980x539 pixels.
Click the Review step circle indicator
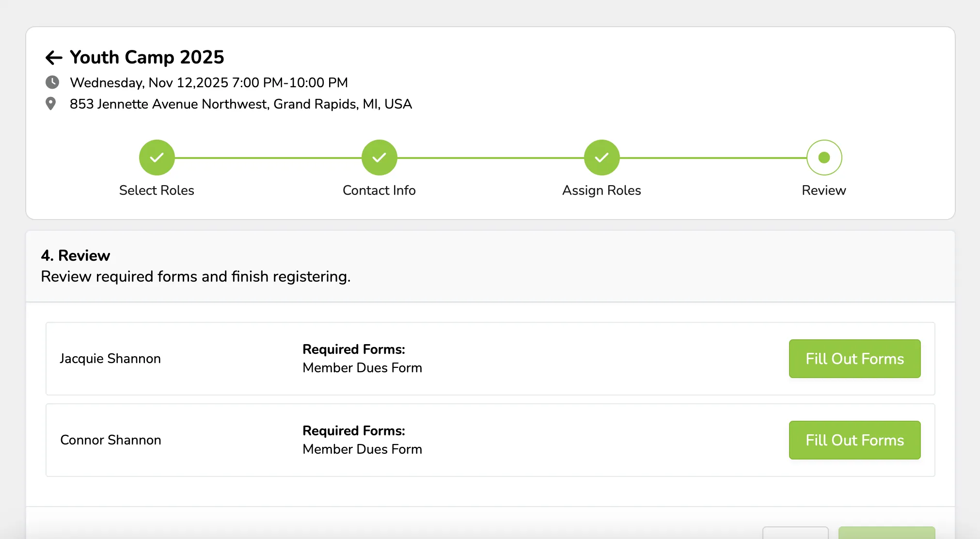tap(824, 158)
